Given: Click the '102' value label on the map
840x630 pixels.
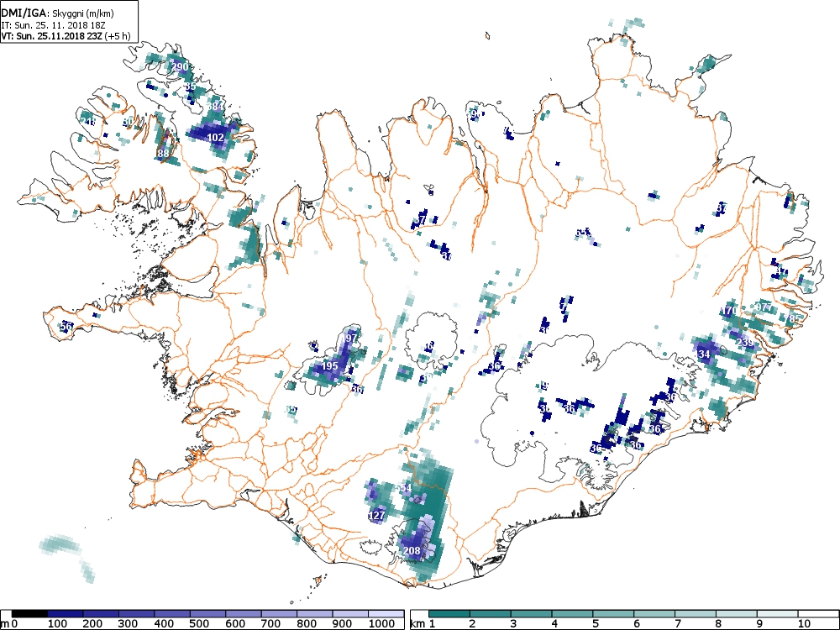Looking at the screenshot, I should click(x=215, y=137).
